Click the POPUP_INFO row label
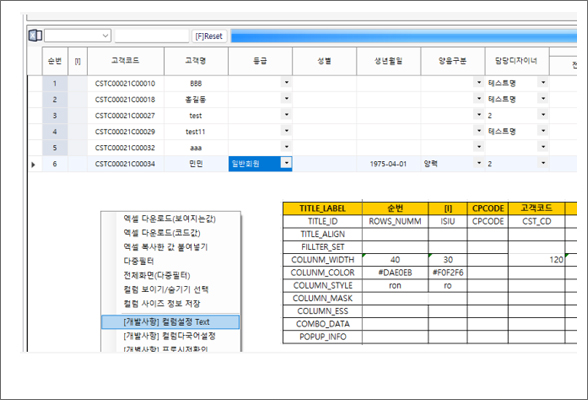The width and height of the screenshot is (588, 400). [x=322, y=337]
